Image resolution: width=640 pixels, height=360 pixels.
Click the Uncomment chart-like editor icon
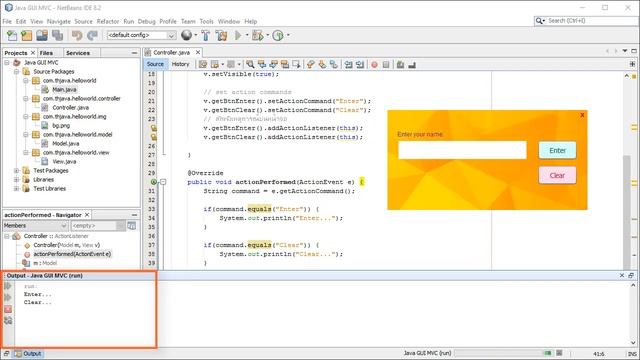pos(412,64)
